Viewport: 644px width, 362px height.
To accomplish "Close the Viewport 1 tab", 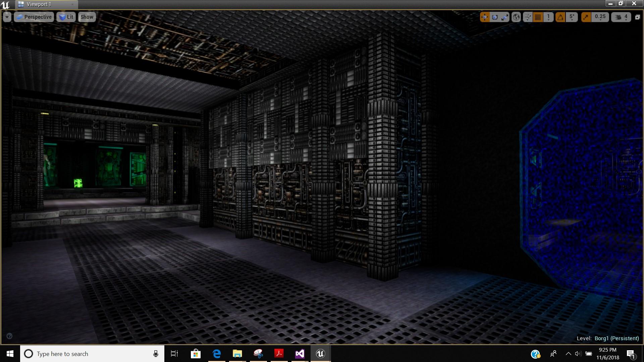I will coord(72,4).
